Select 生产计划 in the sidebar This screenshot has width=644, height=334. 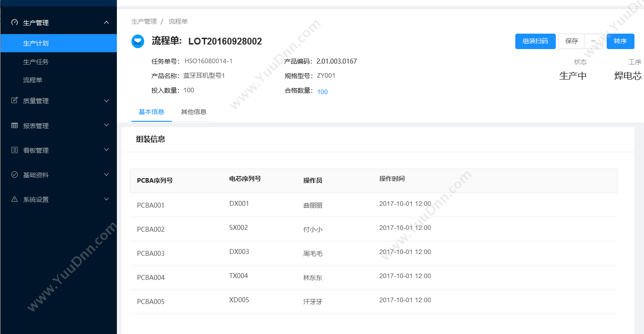pyautogui.click(x=58, y=43)
